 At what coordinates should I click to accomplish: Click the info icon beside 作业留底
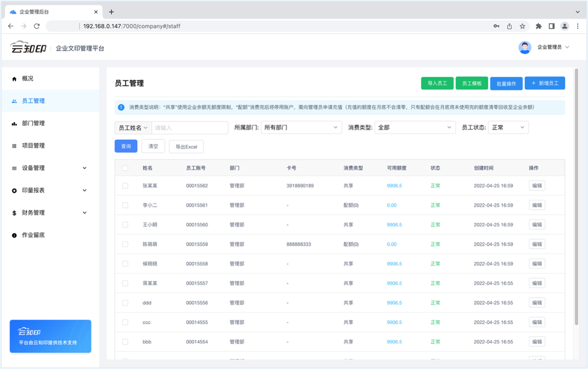coord(14,235)
